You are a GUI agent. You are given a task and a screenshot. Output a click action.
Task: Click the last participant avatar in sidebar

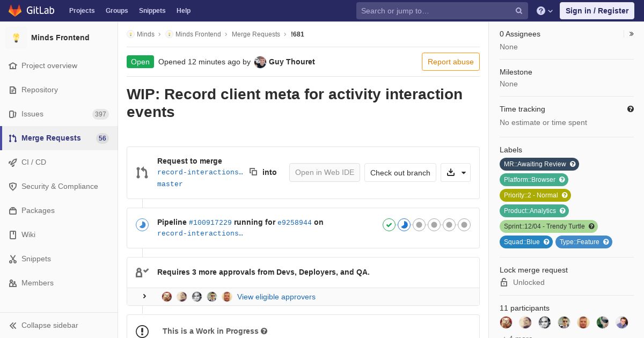pyautogui.click(x=622, y=322)
